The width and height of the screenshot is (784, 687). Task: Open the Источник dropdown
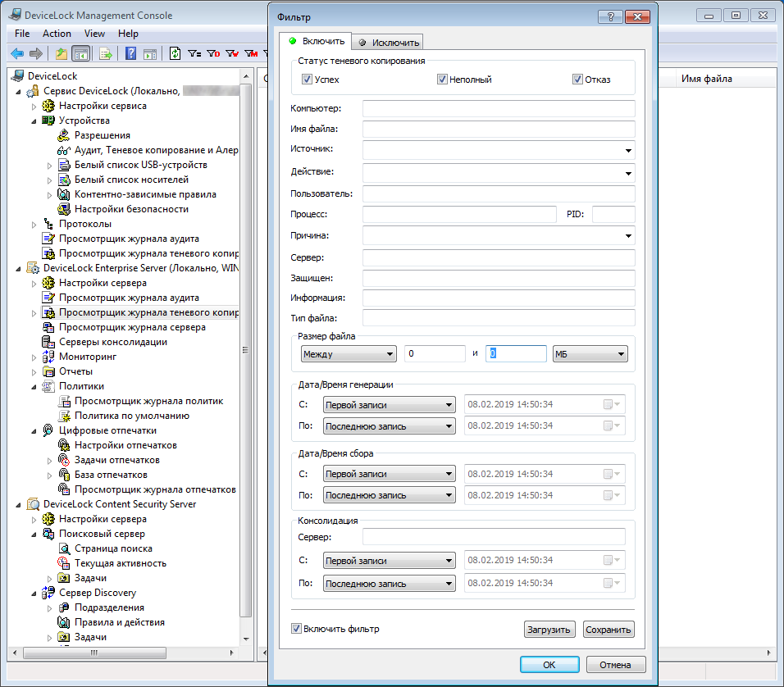[x=628, y=151]
